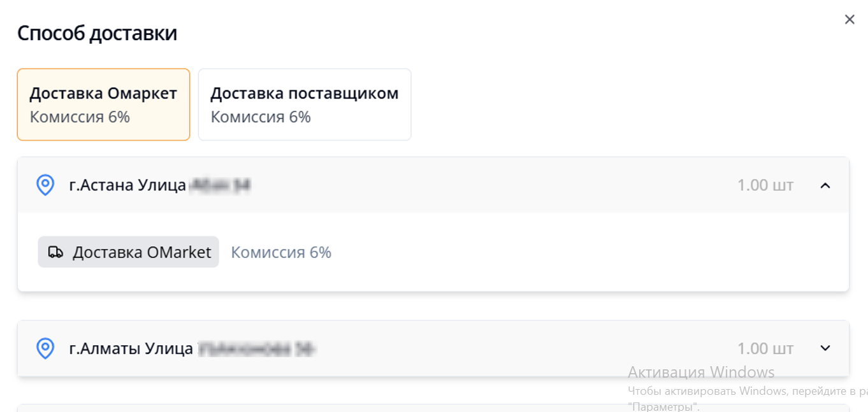Click the 1.00 шт quantity in Алматы row
The image size is (868, 412).
coord(765,348)
